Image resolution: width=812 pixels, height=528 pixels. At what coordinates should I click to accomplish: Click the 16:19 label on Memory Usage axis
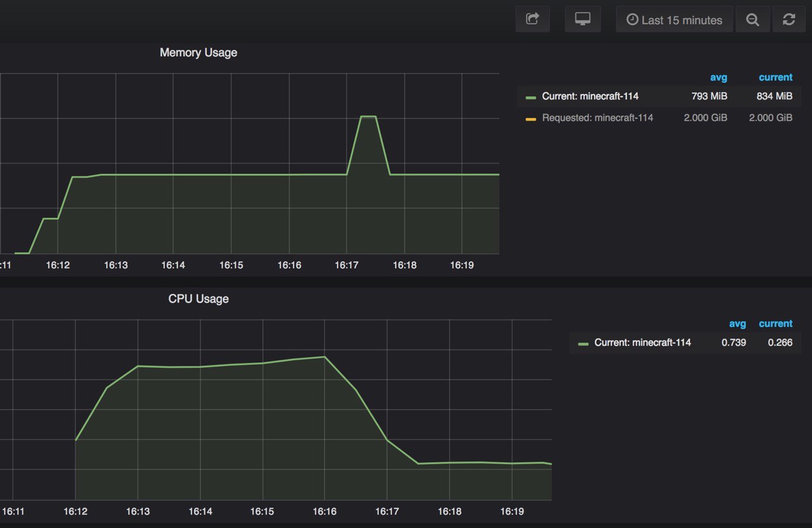[462, 265]
